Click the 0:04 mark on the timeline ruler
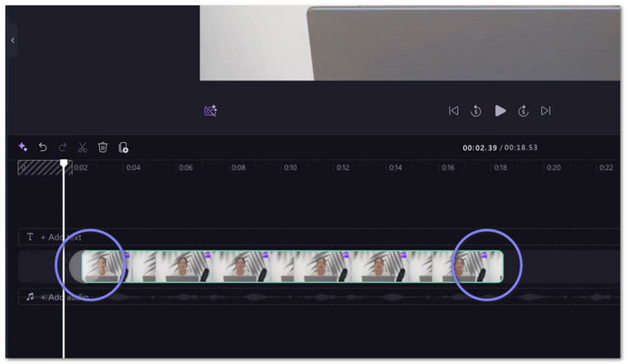 click(x=133, y=167)
